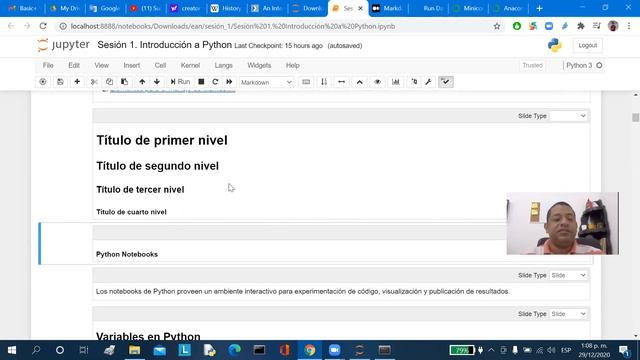640x360 pixels.
Task: Select the Variables en Python heading
Action: pyautogui.click(x=148, y=336)
